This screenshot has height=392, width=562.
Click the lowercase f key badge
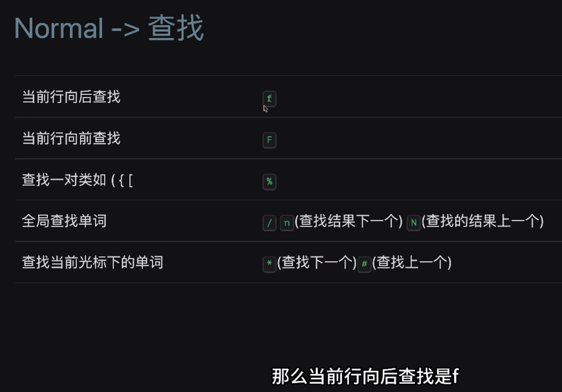[x=269, y=98]
